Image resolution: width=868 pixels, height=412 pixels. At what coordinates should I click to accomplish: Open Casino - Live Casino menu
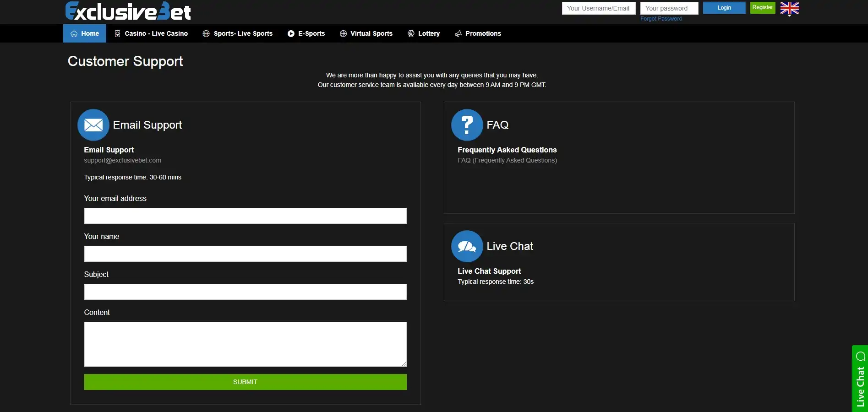151,33
